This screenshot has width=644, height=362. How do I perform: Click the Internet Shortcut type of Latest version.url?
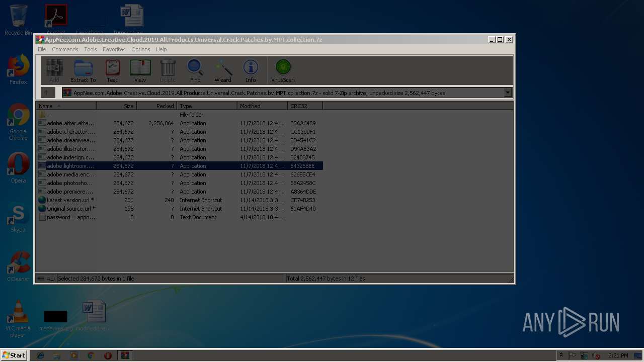tap(201, 200)
